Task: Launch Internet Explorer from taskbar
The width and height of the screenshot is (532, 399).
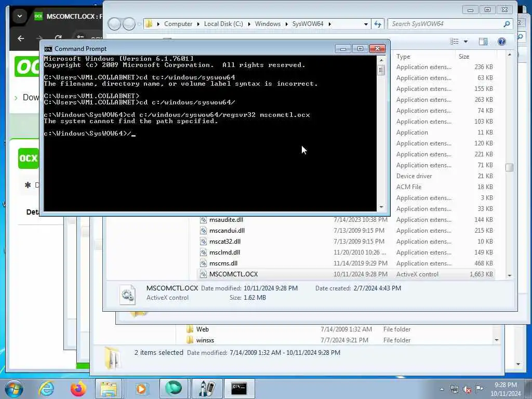Action: click(x=46, y=389)
